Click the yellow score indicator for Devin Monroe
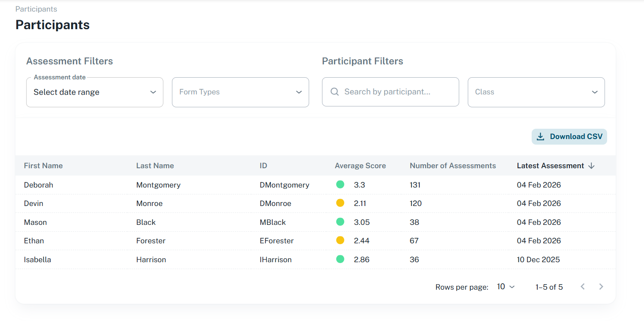The image size is (644, 321). coord(340,203)
